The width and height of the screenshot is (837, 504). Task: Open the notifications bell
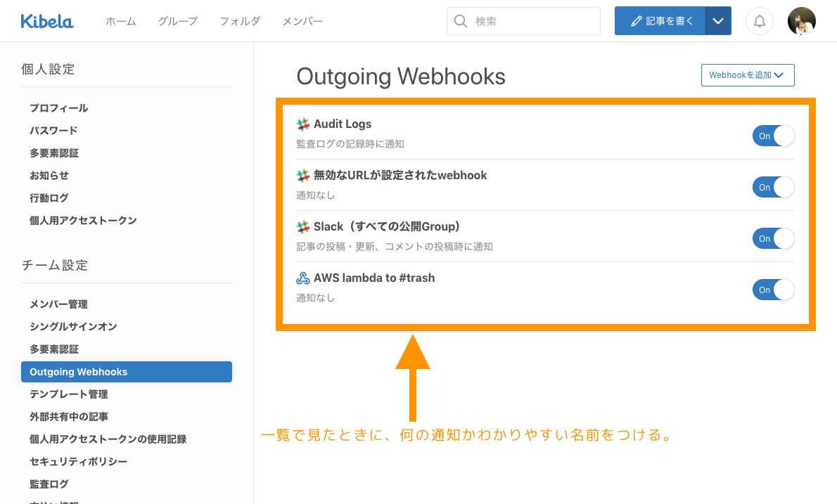[760, 21]
